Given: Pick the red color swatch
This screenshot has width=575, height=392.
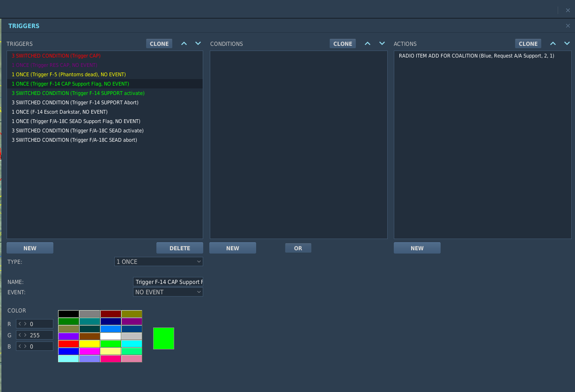Looking at the screenshot, I should tap(68, 343).
